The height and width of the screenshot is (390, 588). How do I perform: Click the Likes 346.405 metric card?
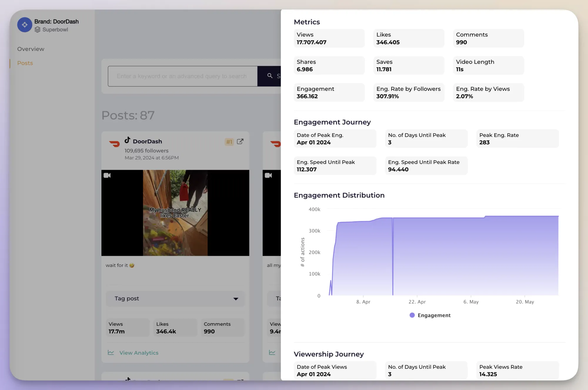point(409,38)
